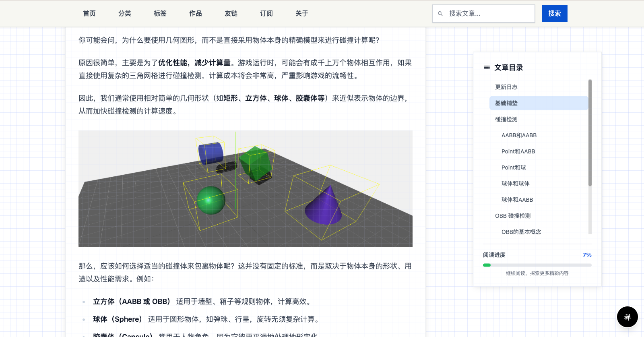Click the magnifier icon in search box
Screen dimensions: 644x337
tap(440, 14)
